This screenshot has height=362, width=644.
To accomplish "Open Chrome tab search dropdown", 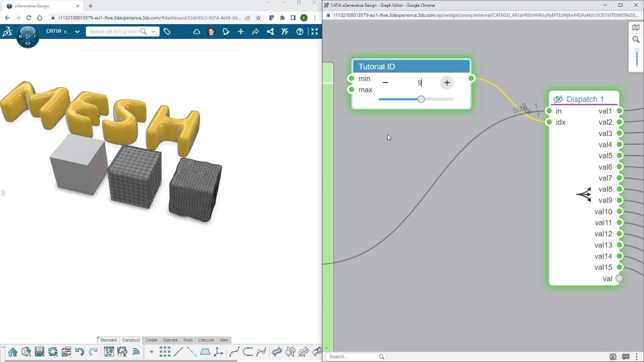I will [268, 3].
